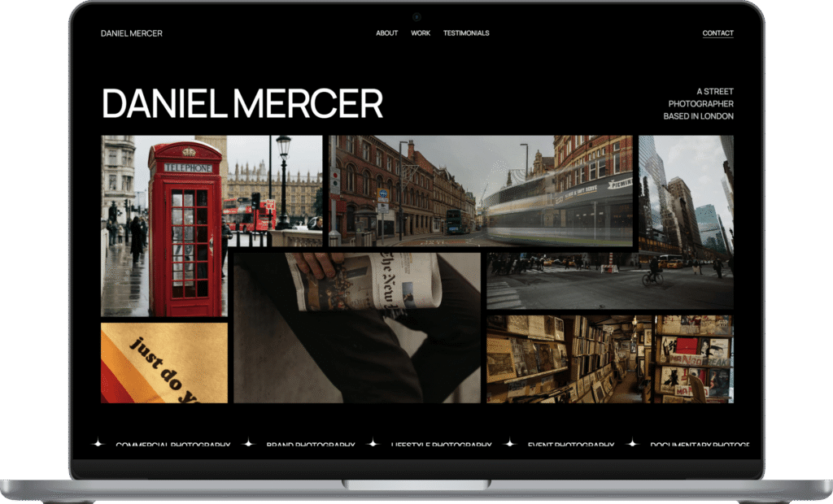The width and height of the screenshot is (833, 504).
Task: Select the Event Photography service label
Action: pos(570,445)
